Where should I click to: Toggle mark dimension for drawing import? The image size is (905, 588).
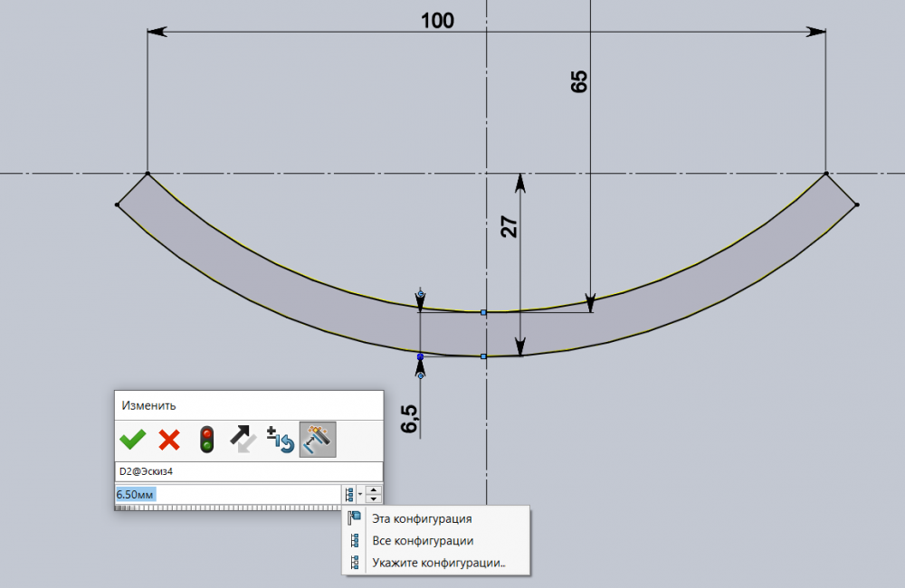point(318,440)
